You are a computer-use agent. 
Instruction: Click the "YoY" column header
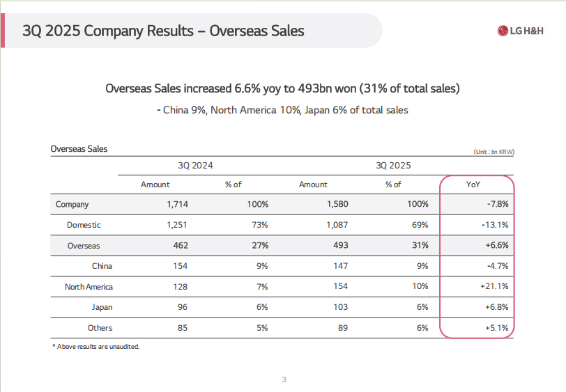pyautogui.click(x=473, y=185)
